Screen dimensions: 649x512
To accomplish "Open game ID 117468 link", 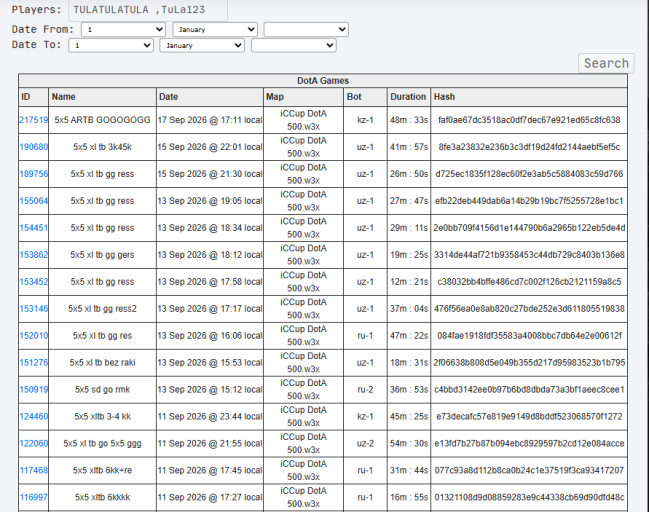I will (34, 470).
